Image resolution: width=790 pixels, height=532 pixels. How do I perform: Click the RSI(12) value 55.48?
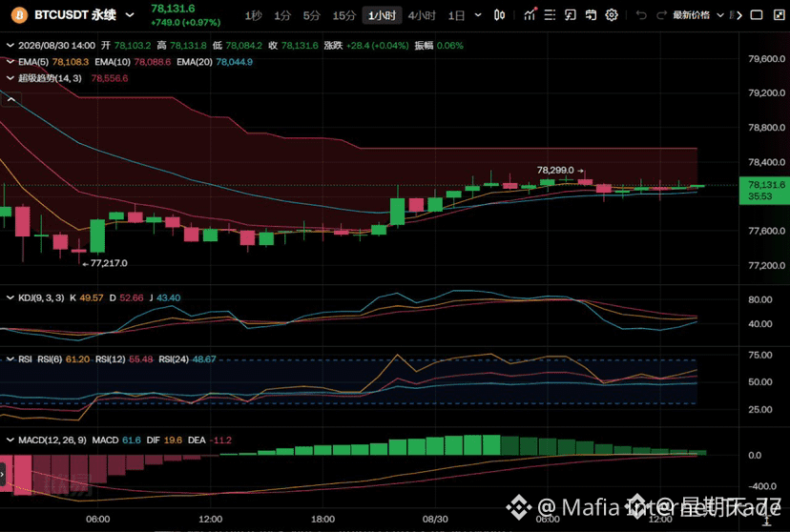click(x=140, y=359)
